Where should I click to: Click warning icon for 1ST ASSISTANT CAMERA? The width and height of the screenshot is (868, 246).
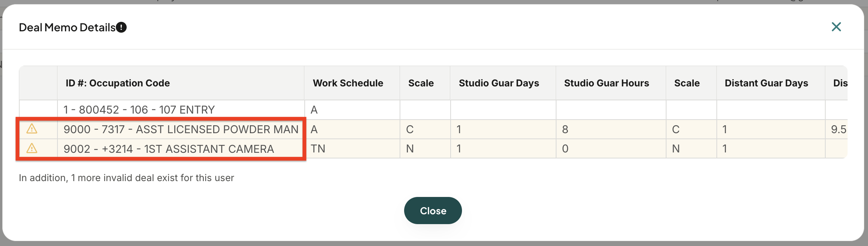[x=32, y=148]
